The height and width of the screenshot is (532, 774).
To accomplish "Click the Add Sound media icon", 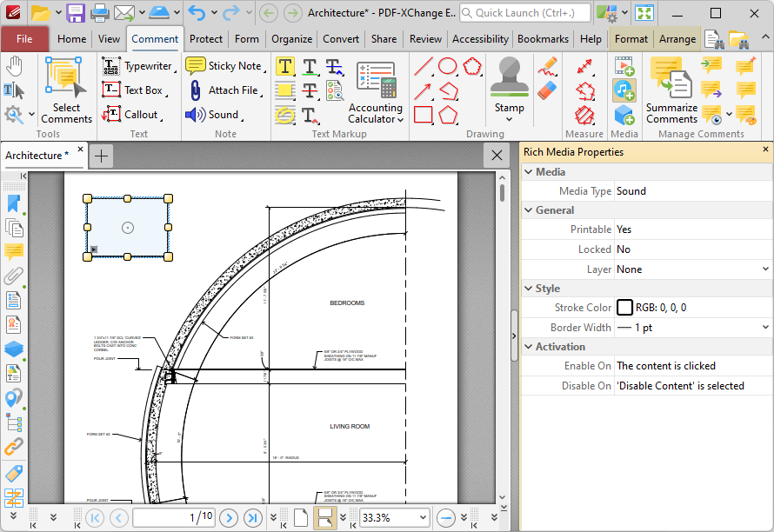I will point(624,90).
